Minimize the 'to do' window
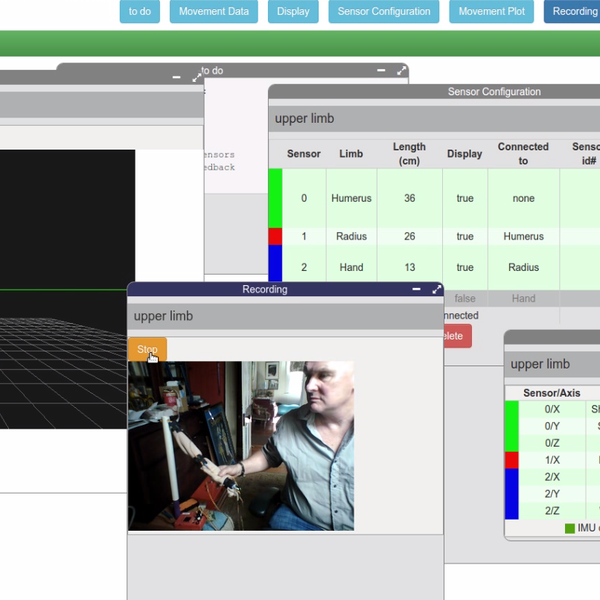This screenshot has width=600, height=600. pos(381,70)
